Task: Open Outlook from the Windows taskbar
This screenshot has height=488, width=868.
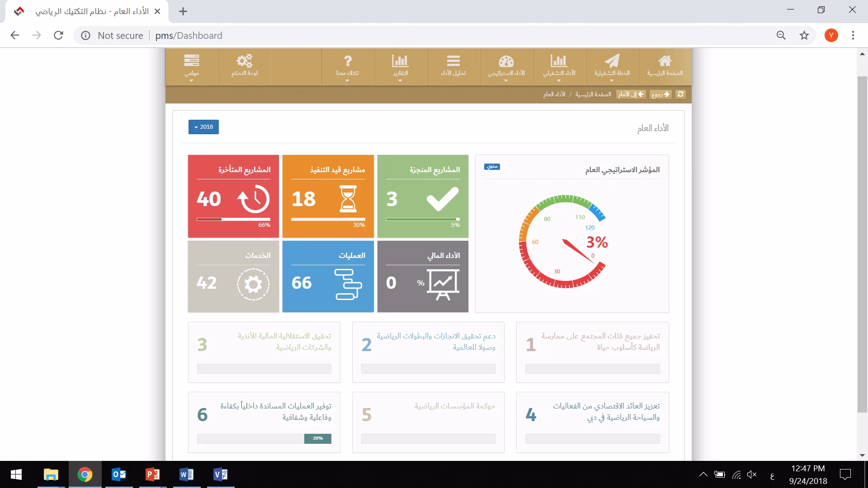Action: coord(119,474)
